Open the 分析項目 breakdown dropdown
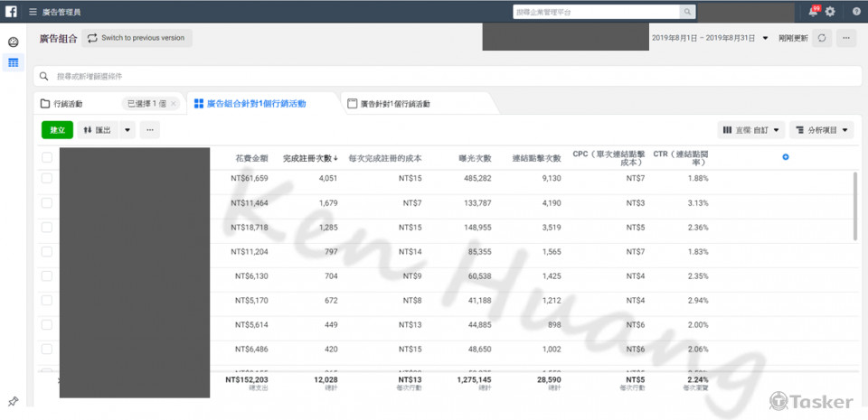Viewport: 868px width, 420px height. tap(822, 130)
